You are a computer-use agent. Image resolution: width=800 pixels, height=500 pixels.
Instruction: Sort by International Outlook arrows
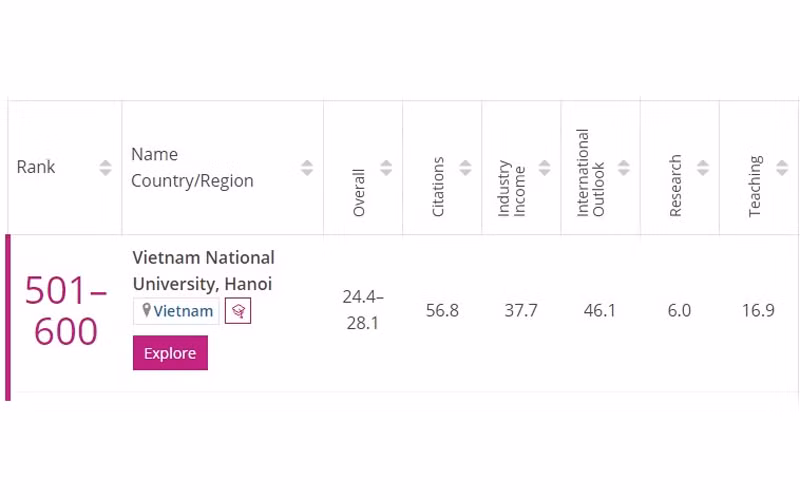click(x=624, y=168)
